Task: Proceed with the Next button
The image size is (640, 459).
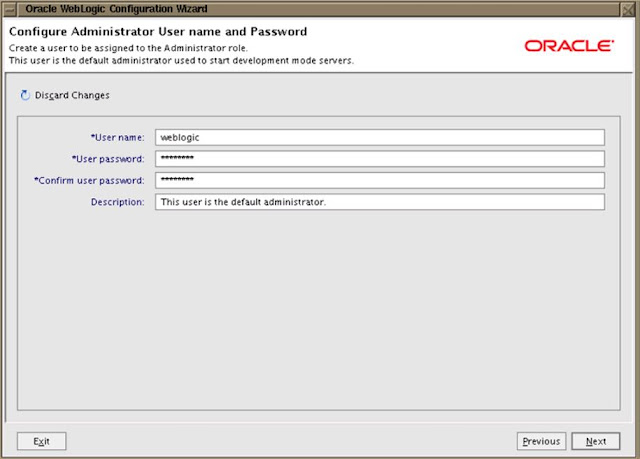Action: (596, 441)
